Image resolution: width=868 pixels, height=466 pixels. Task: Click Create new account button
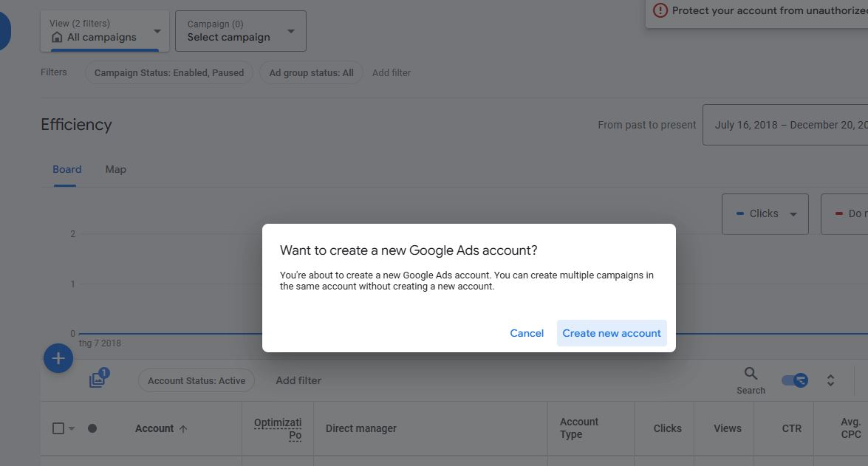[612, 333]
